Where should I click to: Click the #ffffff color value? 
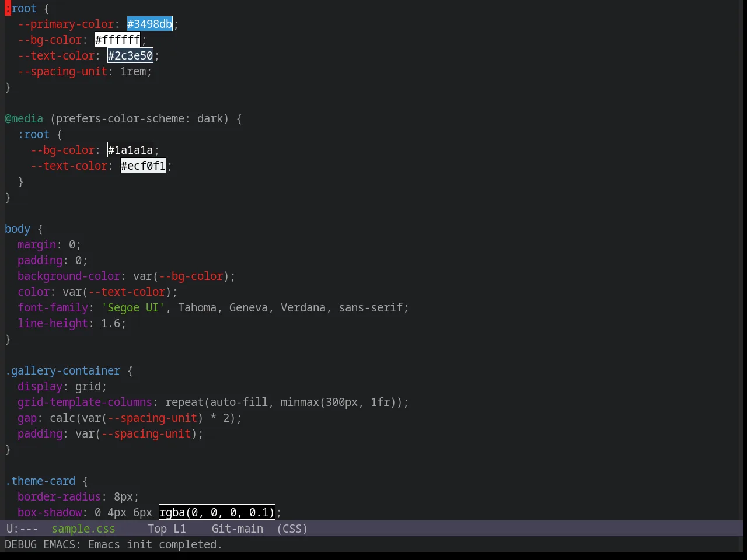point(118,40)
